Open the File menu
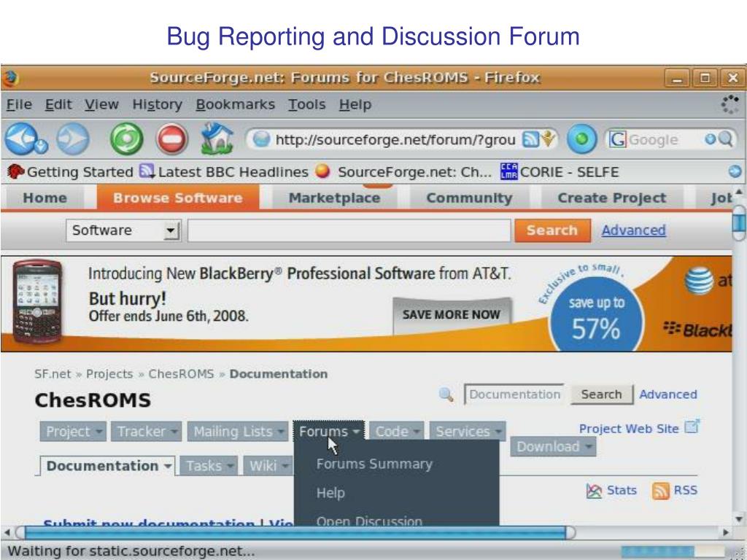This screenshot has width=747, height=560. [19, 104]
